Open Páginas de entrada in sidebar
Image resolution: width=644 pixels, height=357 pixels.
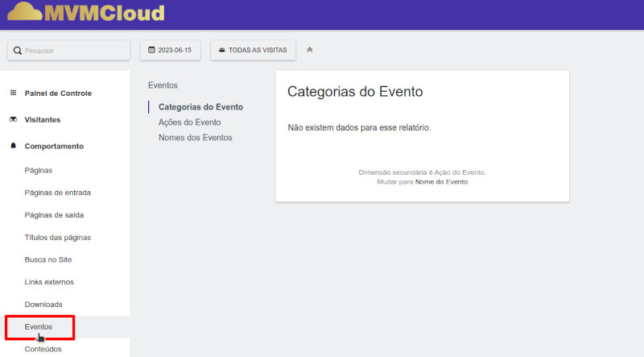[x=57, y=193]
